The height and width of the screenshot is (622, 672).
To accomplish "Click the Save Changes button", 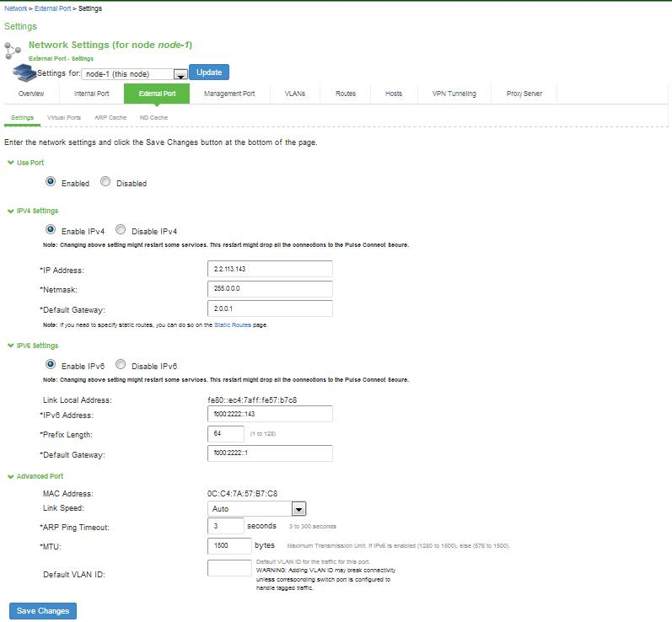I will (42, 610).
